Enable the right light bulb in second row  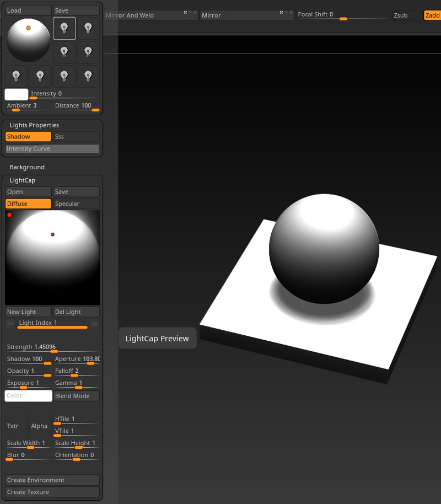pos(88,52)
